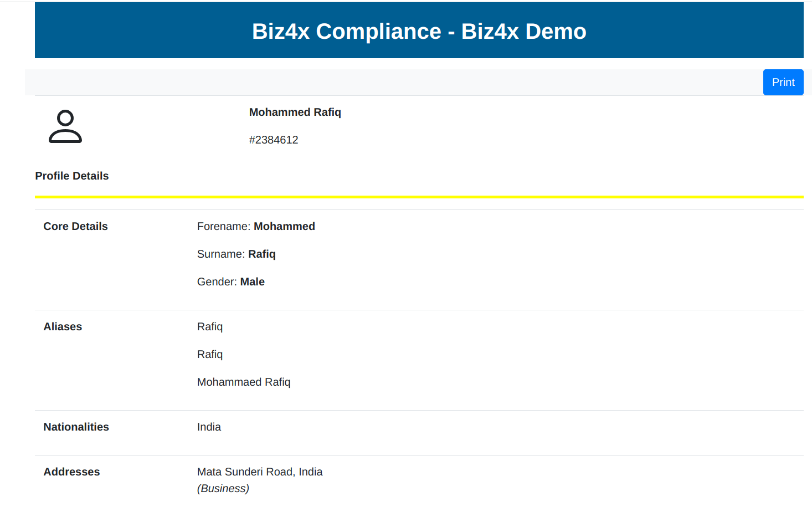This screenshot has height=527, width=812.
Task: Select the Core Details row label
Action: tap(76, 226)
